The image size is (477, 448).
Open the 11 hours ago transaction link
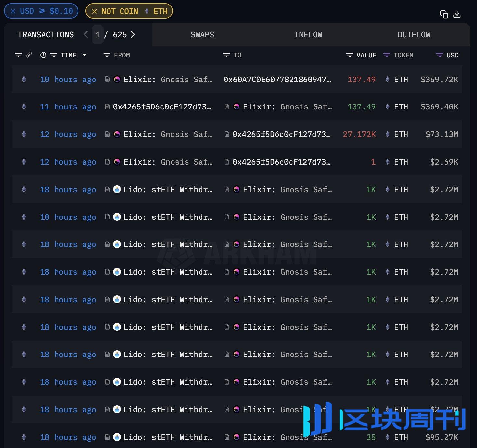[x=68, y=107]
